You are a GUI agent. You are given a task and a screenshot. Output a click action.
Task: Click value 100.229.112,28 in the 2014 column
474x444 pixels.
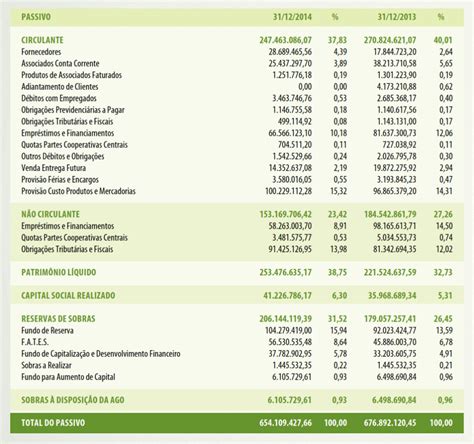tap(288, 191)
